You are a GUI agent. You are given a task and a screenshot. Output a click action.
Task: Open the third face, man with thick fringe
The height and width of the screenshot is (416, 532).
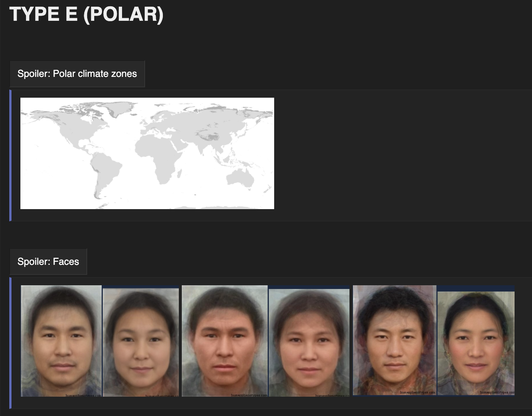[x=224, y=341]
